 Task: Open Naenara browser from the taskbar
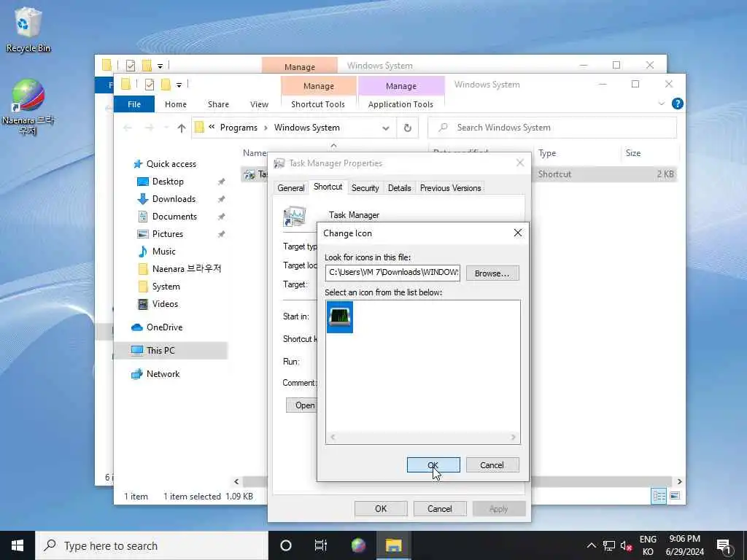358,545
